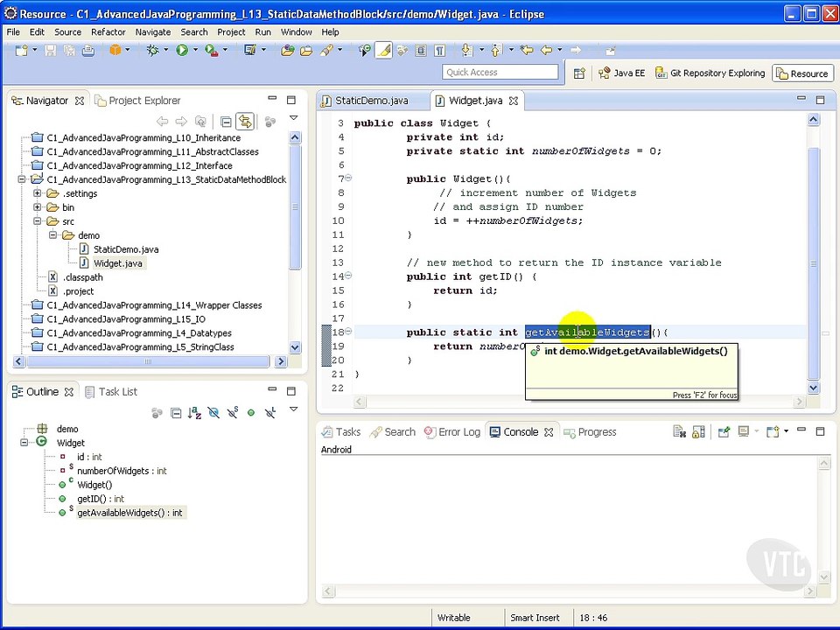
Task: Select StaticDemo.java in the Navigator tree
Action: click(x=126, y=249)
